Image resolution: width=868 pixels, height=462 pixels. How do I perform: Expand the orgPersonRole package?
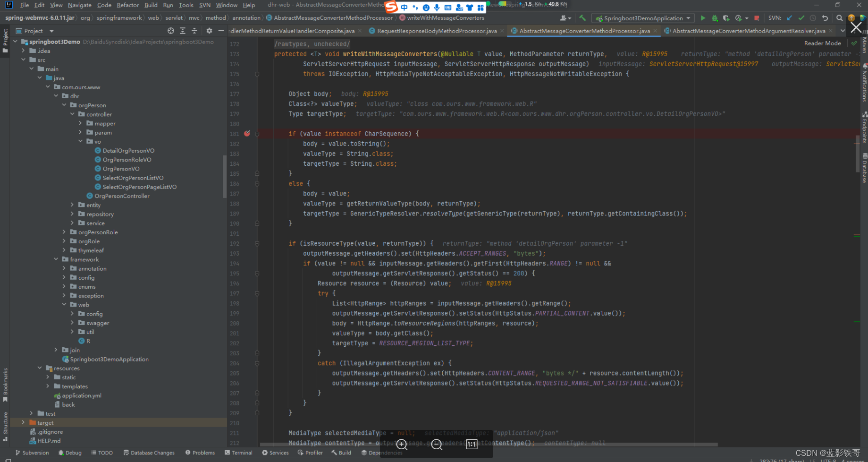click(64, 232)
